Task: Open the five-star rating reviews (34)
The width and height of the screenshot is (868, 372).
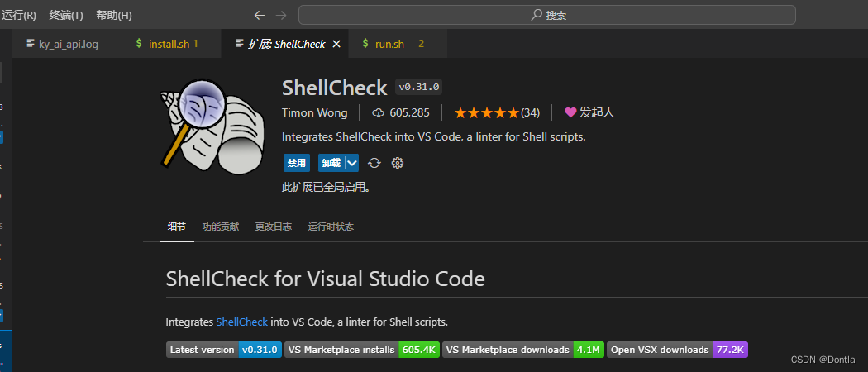Action: 497,113
